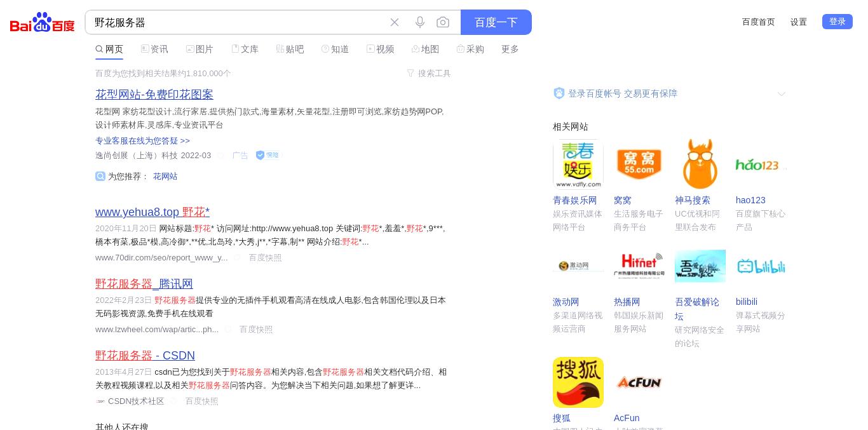Click 专业客服在线为您答疑 link
Screen dimensions: 868x430
point(142,140)
